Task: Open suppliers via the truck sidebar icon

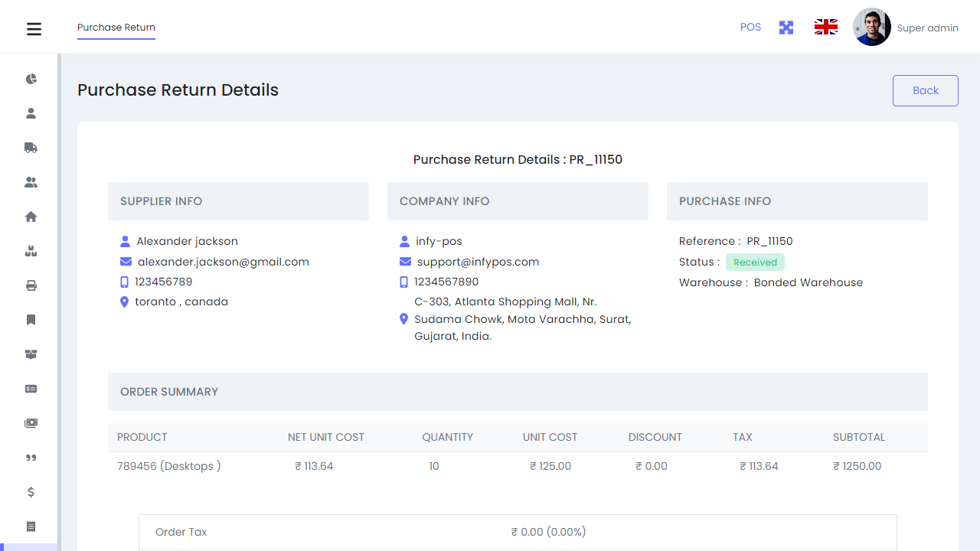Action: 31,148
